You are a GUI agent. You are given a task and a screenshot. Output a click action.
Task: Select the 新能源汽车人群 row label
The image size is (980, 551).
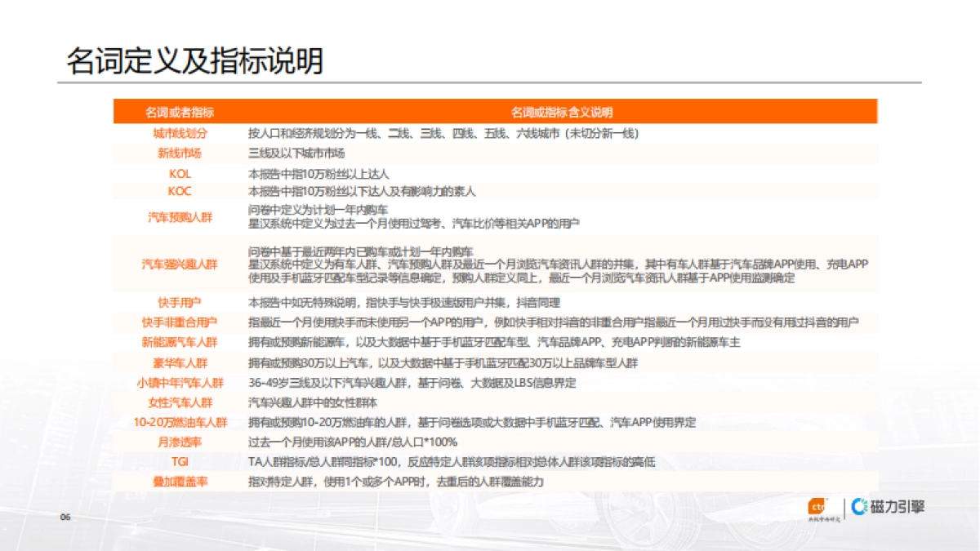click(x=180, y=342)
